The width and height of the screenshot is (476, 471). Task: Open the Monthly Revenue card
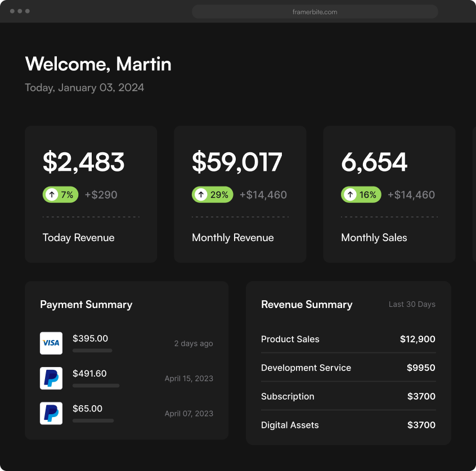click(240, 194)
